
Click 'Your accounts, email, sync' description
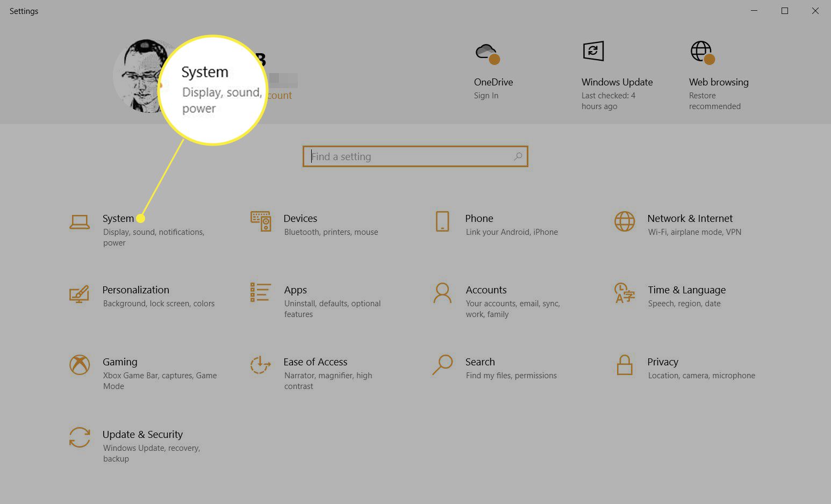pyautogui.click(x=513, y=309)
